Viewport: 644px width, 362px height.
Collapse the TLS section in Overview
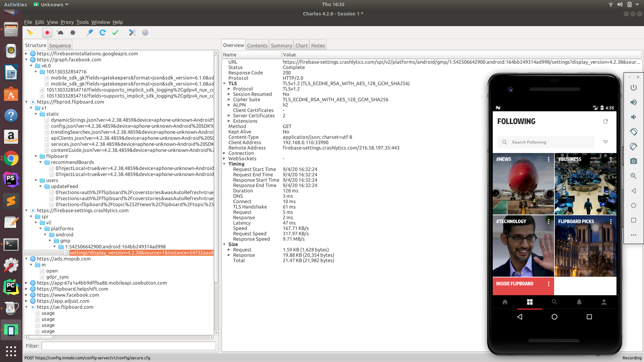[x=224, y=83]
